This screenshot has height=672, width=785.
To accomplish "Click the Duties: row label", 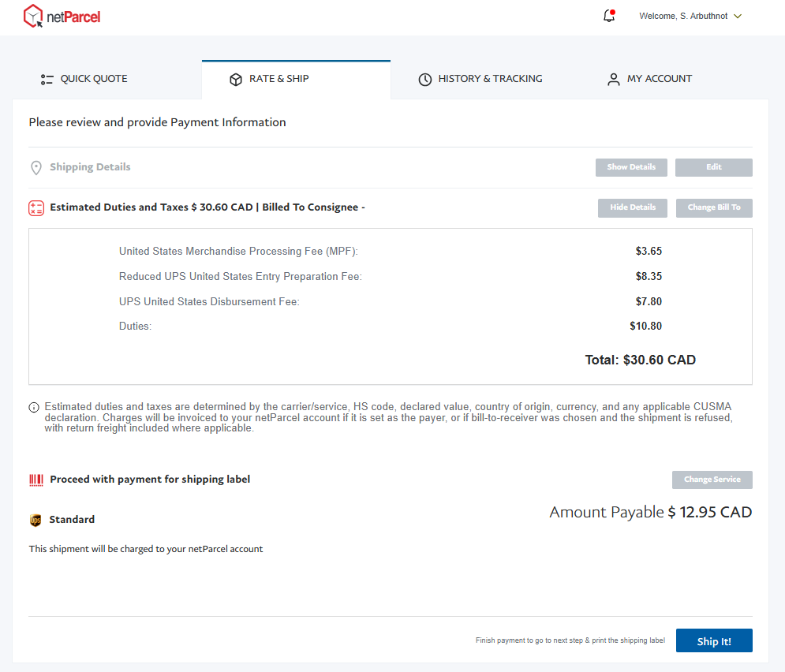I will pos(135,327).
